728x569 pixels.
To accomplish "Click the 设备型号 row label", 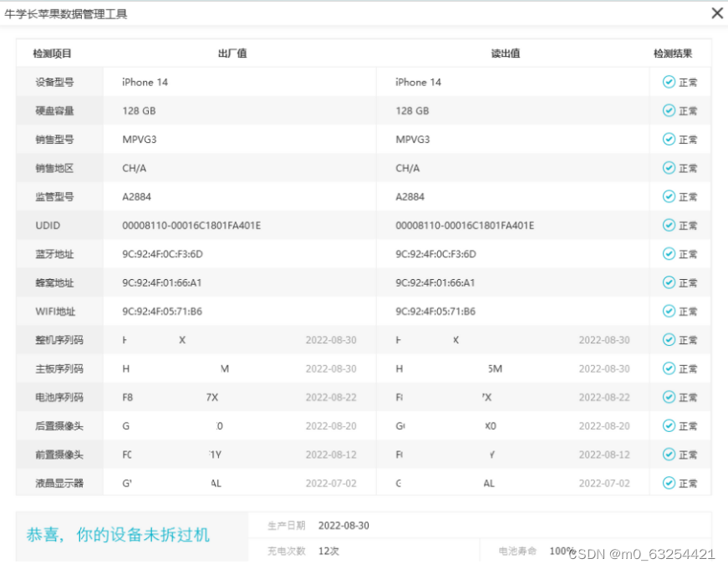I will click(54, 82).
